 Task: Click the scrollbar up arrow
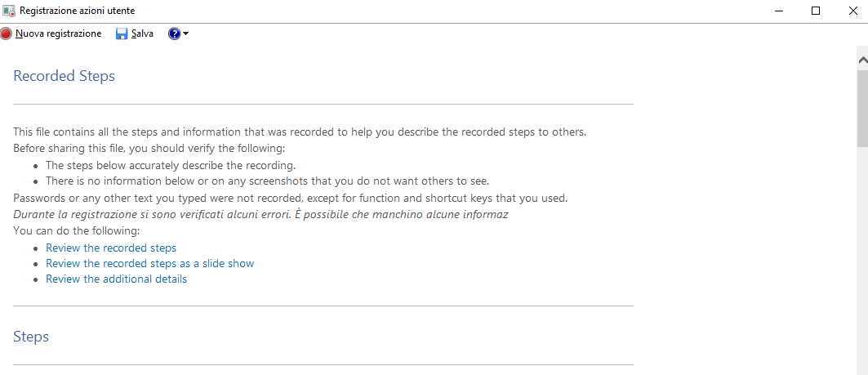click(x=861, y=60)
